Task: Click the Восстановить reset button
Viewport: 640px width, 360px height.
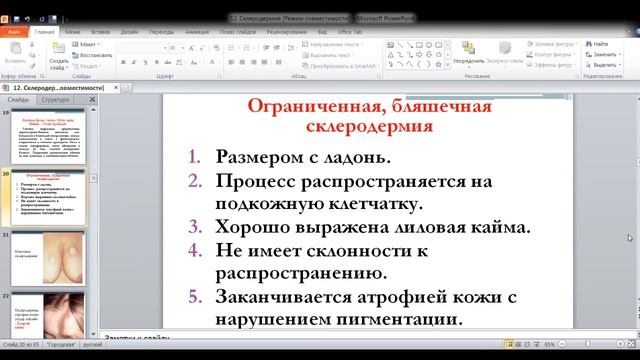Action: (x=92, y=55)
